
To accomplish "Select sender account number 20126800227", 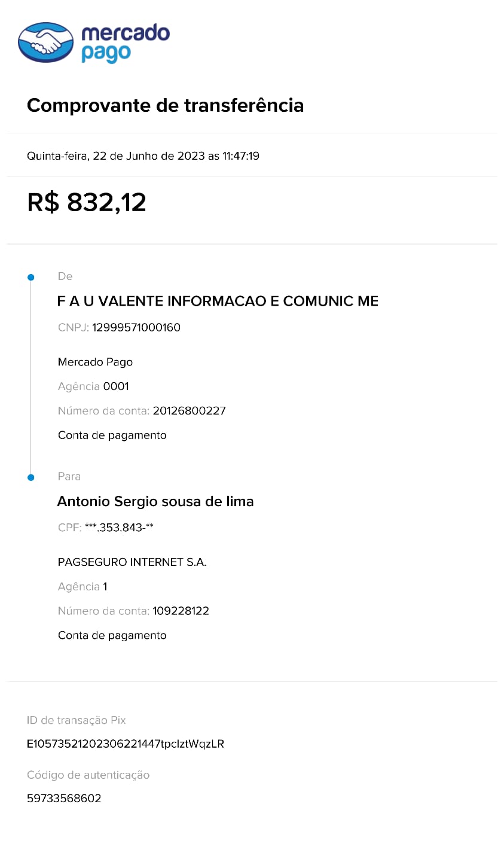I will click(190, 411).
